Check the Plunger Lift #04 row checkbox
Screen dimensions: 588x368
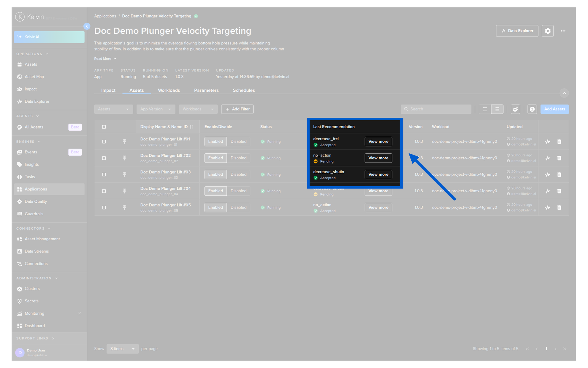pos(104,191)
